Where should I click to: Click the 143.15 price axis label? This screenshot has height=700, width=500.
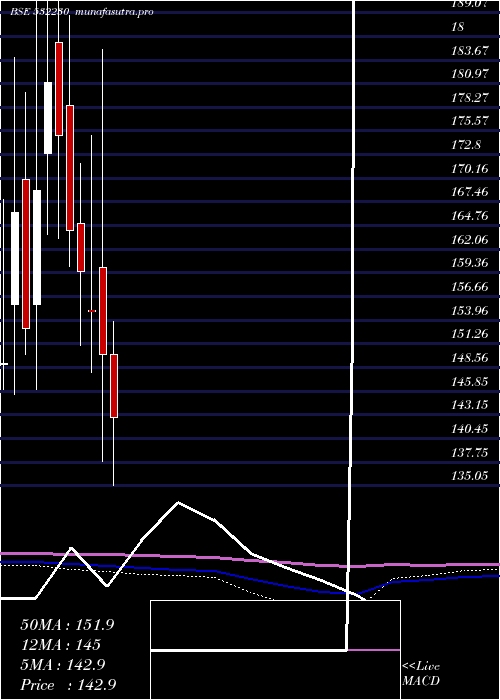(470, 405)
